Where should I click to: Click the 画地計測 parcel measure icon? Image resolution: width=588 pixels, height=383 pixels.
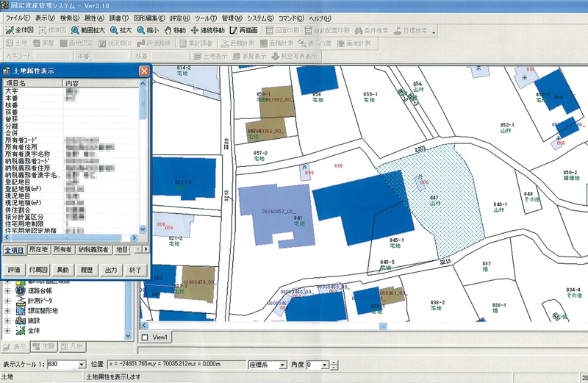point(354,43)
